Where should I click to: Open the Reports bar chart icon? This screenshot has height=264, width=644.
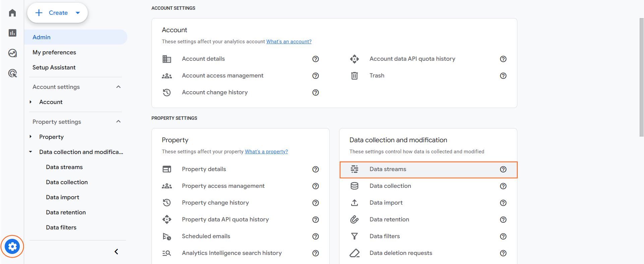tap(12, 33)
